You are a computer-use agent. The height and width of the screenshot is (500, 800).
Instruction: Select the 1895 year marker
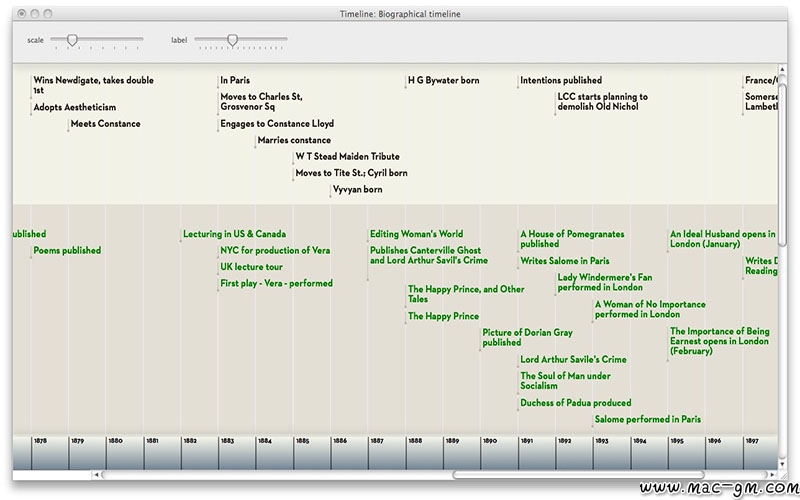click(677, 440)
